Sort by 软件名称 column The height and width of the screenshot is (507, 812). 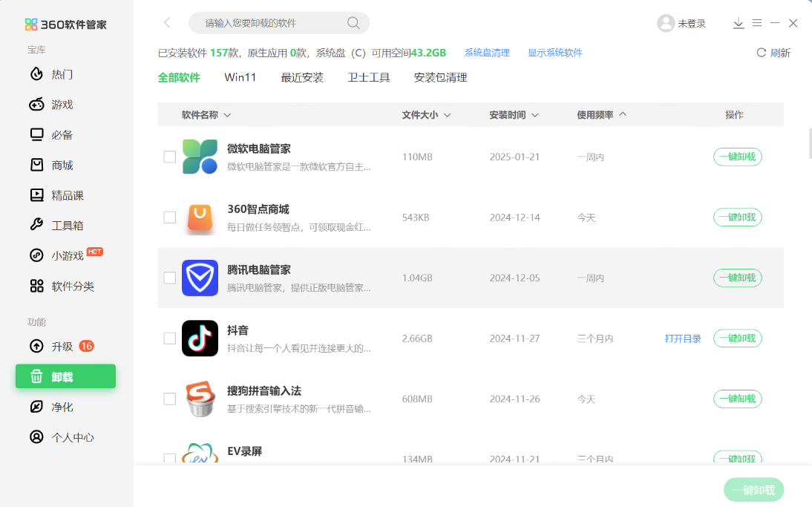[206, 115]
